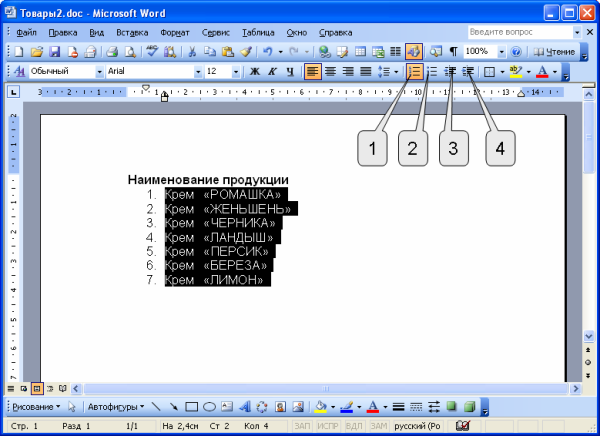Screen dimensions: 600x436
Task: Click the numbered list button
Action: pyautogui.click(x=415, y=72)
